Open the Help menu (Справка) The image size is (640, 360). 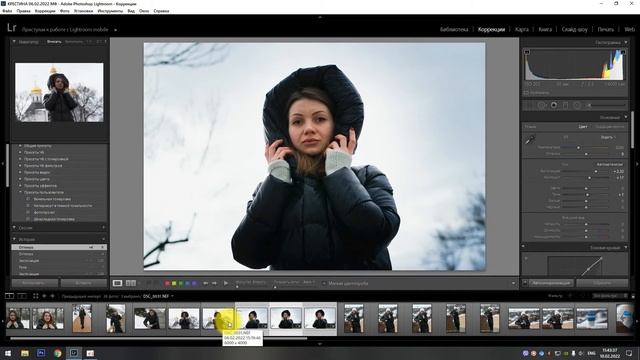click(x=161, y=11)
